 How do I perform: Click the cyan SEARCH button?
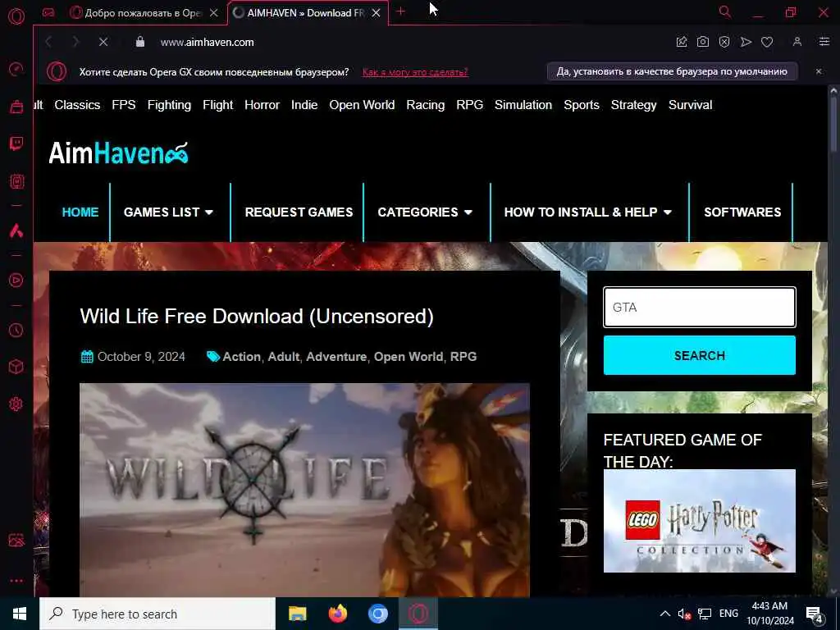click(x=700, y=355)
